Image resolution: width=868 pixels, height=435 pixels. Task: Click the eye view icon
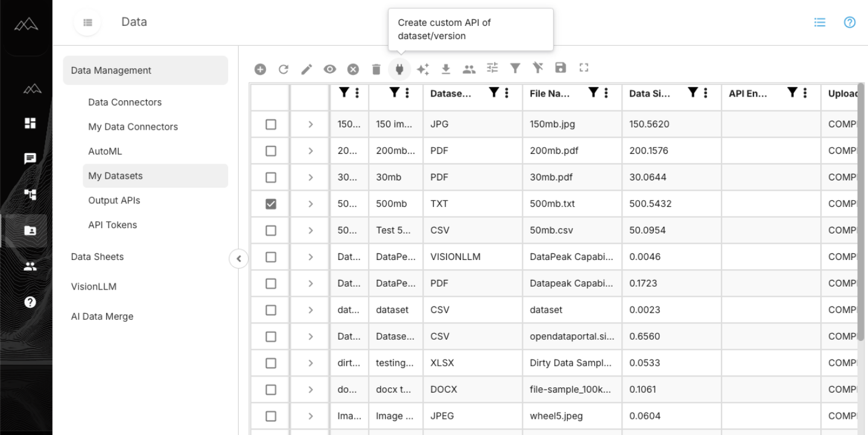(x=330, y=69)
